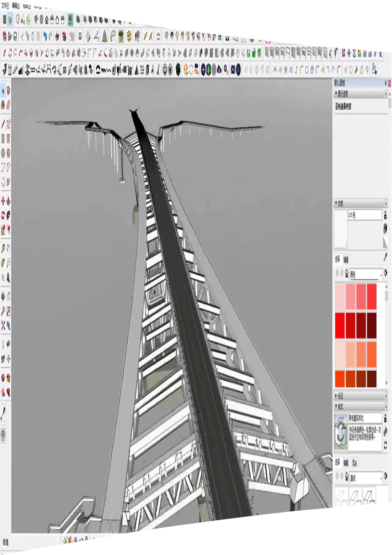Select the arrow Select tool
This screenshot has width=392, height=555.
pyautogui.click(x=3, y=91)
